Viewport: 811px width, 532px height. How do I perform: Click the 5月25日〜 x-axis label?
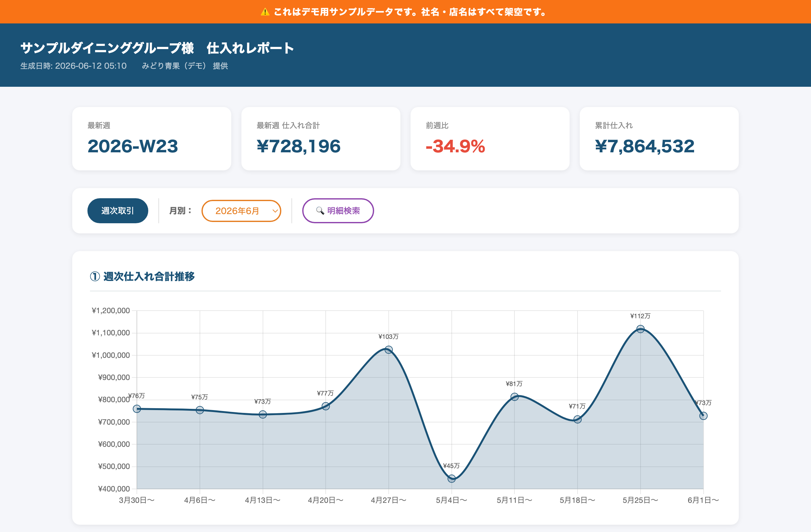point(640,500)
